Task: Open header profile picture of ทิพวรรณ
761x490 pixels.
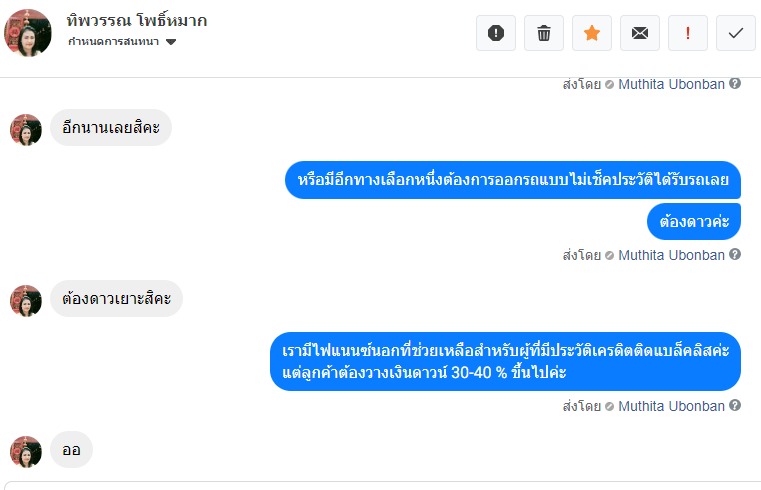Action: tap(28, 32)
